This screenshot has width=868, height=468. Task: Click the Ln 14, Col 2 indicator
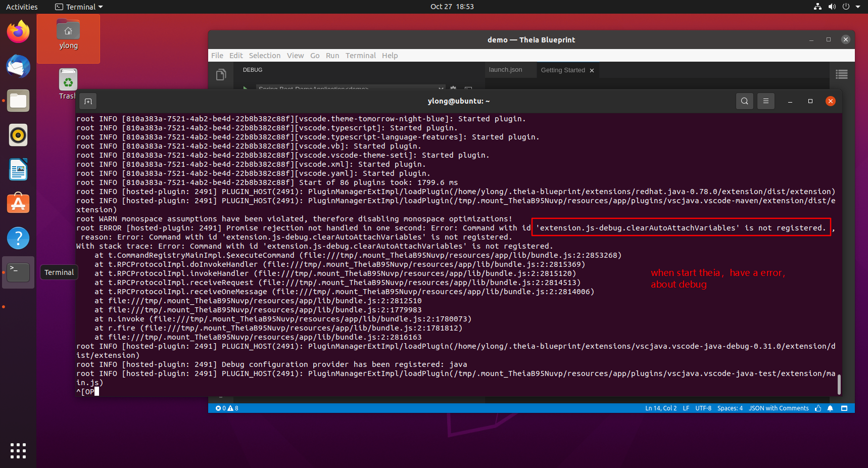(x=661, y=408)
